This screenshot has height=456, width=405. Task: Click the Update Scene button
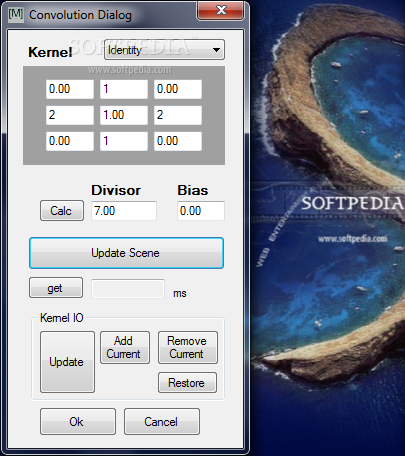126,253
